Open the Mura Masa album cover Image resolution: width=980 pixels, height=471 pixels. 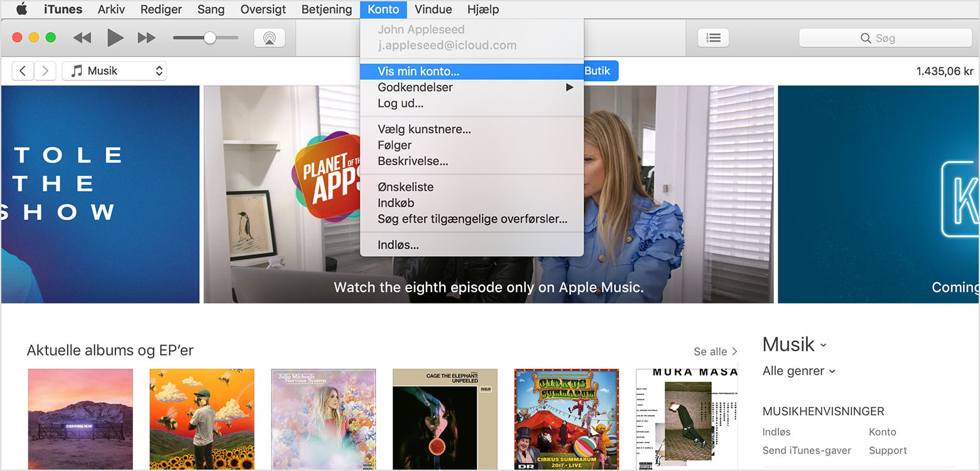click(x=687, y=420)
